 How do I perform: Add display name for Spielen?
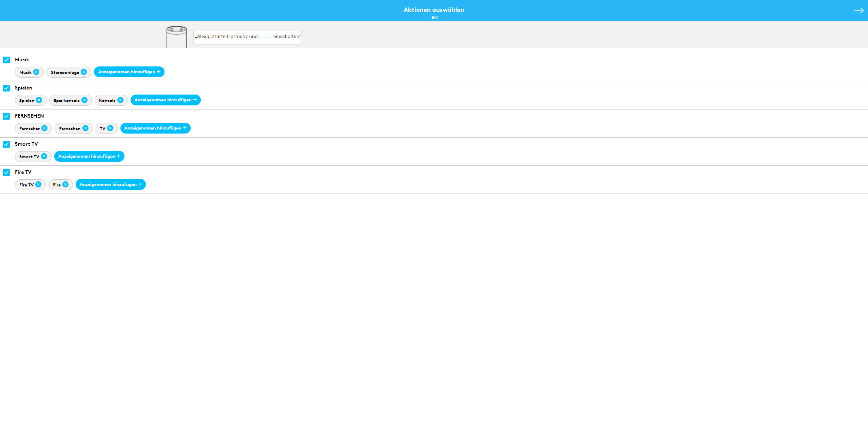(x=166, y=100)
